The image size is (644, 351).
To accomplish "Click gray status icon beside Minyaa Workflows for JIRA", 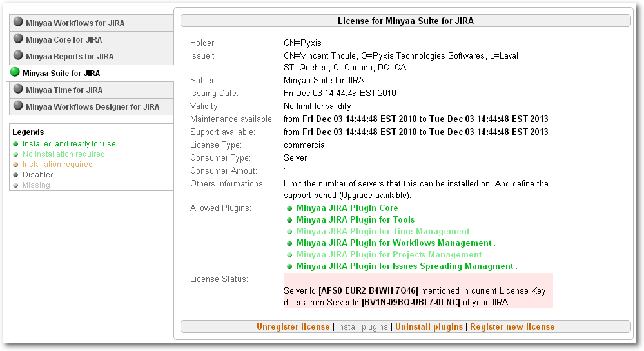I will pos(18,21).
